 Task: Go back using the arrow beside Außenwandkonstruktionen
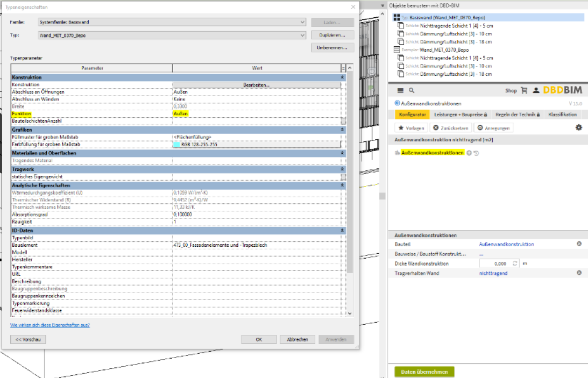coord(398,103)
